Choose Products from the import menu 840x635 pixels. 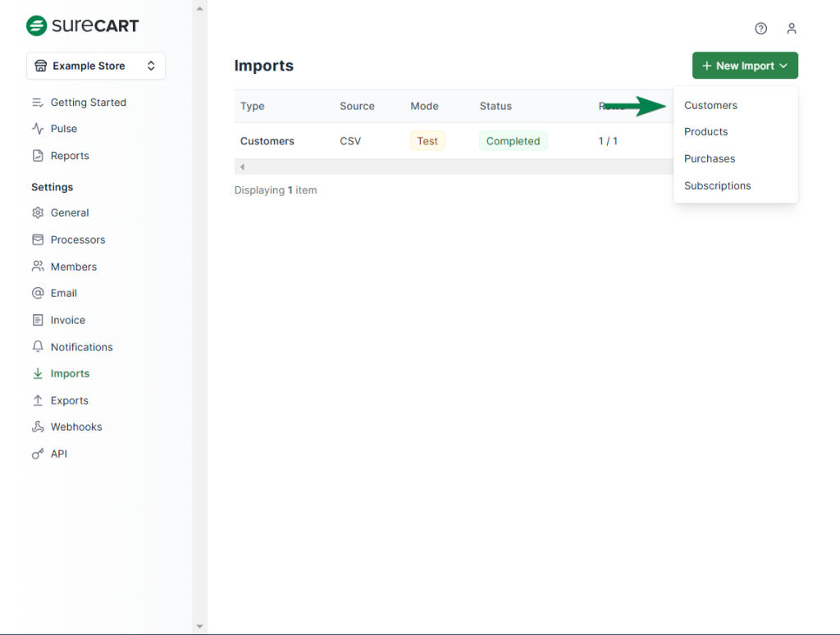(x=705, y=131)
